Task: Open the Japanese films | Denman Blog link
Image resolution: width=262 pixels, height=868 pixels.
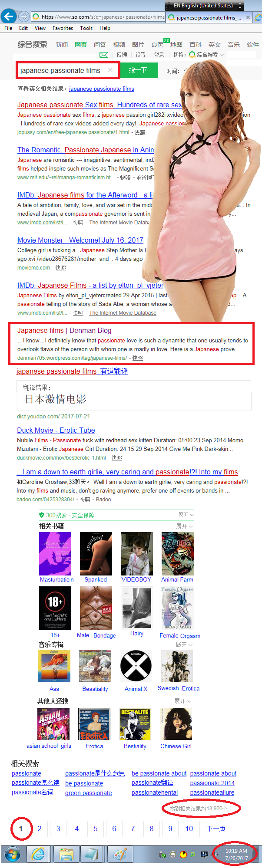Action: point(64,330)
